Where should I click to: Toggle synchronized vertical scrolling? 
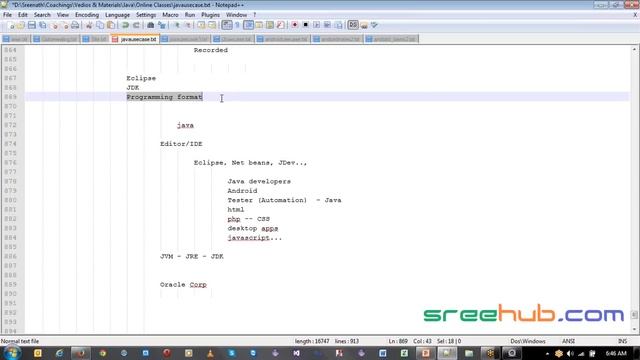pos(201,25)
